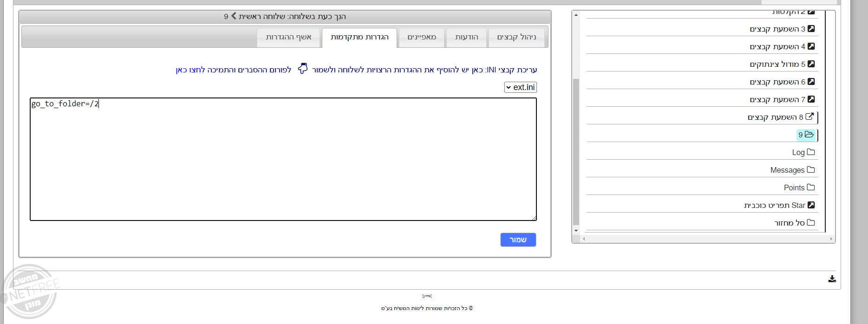Click the Log folder icon
Image resolution: width=868 pixels, height=324 pixels.
811,152
